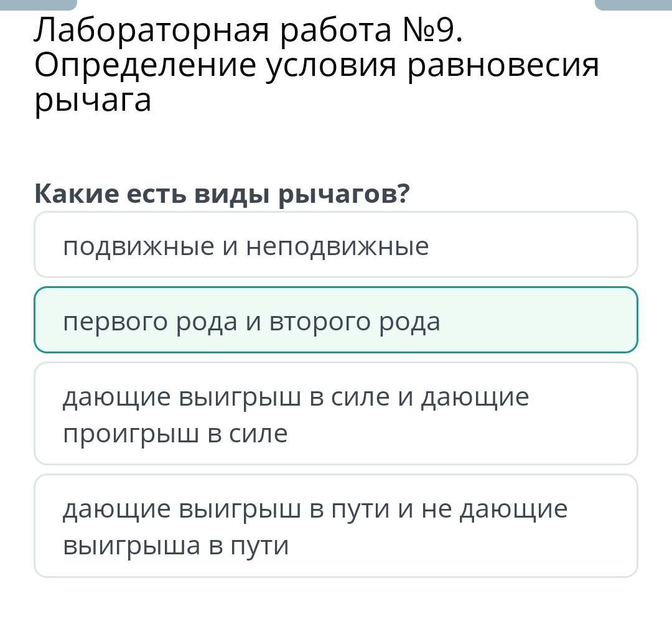This screenshot has height=624, width=672.
Task: Click the heading "Лабораторная работа №9"
Action: 249,31
